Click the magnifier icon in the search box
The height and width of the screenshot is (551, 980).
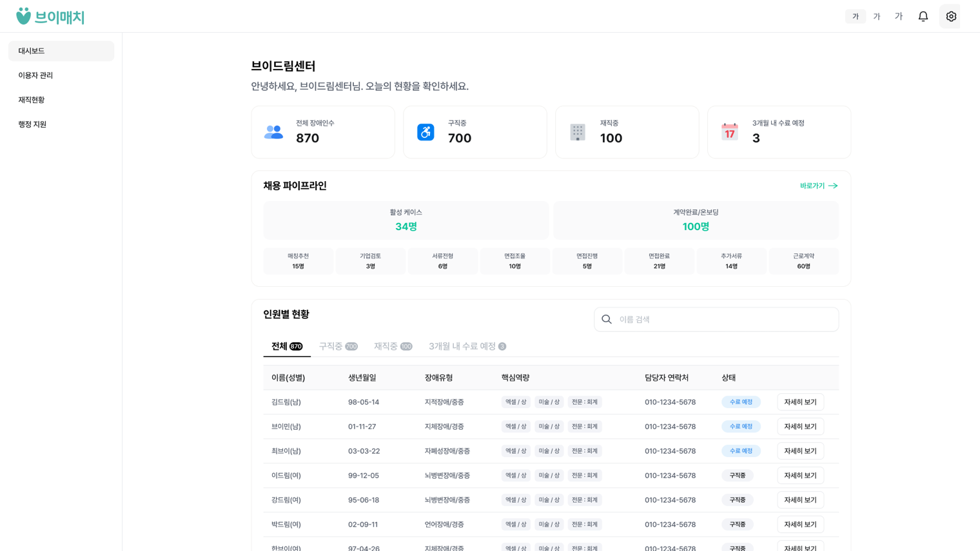tap(607, 319)
